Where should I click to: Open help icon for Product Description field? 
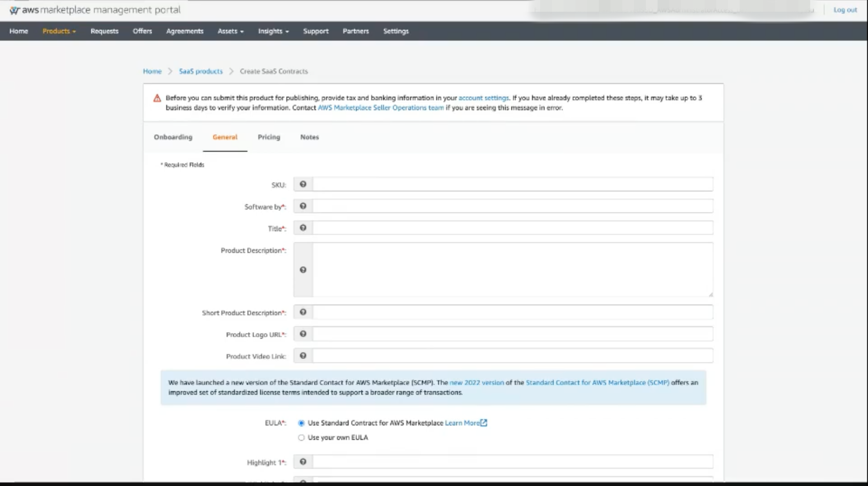(303, 270)
